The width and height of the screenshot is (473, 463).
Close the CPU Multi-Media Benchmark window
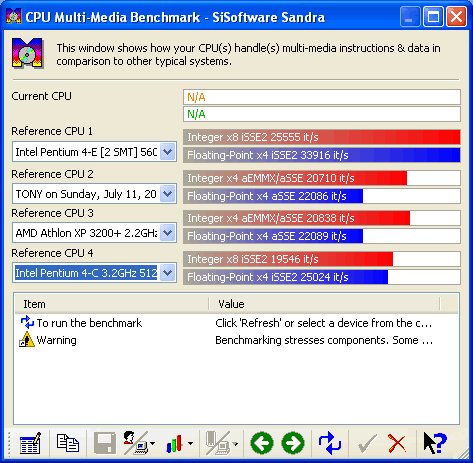(456, 17)
